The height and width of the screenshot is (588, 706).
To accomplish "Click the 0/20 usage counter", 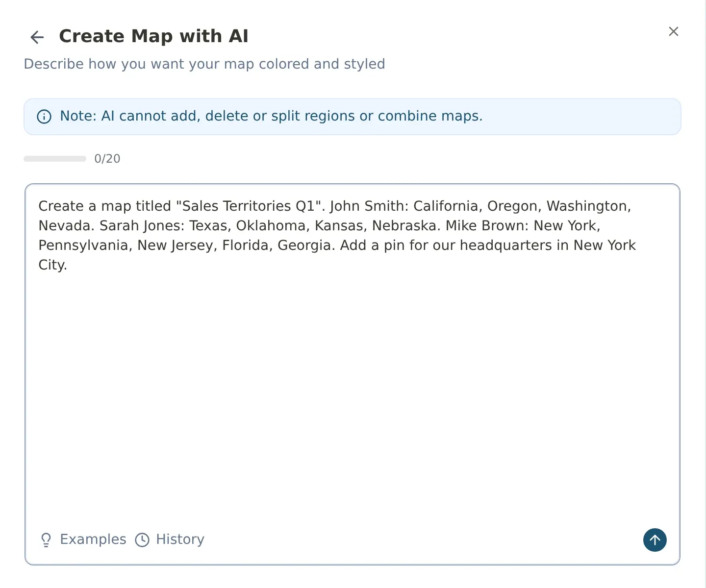I will coord(107,159).
